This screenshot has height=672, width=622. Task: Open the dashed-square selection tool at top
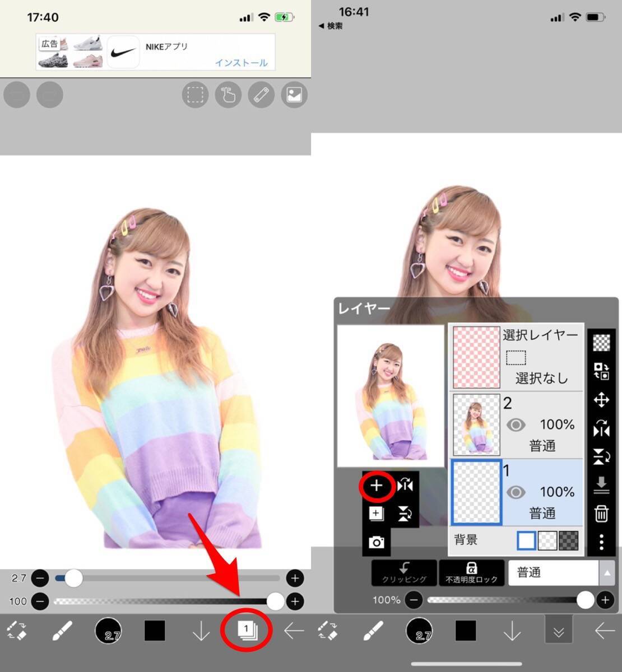click(195, 95)
